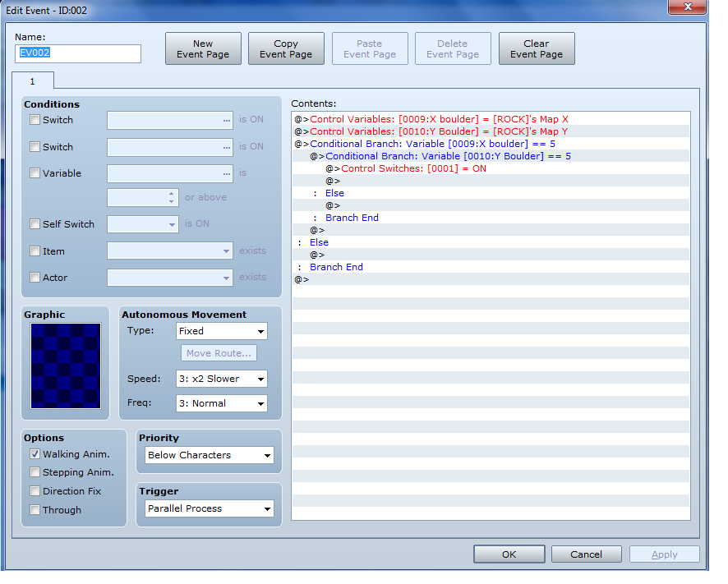Viewport: 728px width, 584px height.
Task: Uncheck the Walking Anim. option
Action: (x=35, y=454)
